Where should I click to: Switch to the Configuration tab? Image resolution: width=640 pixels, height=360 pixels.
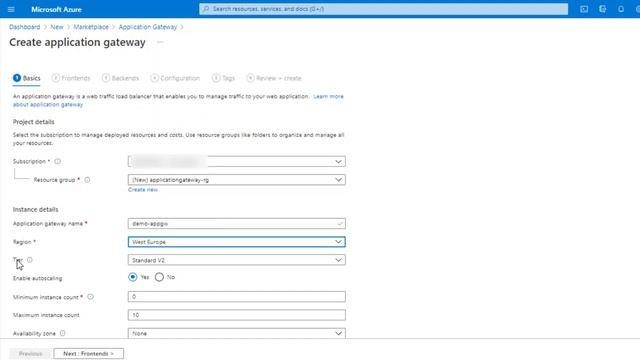[175, 78]
